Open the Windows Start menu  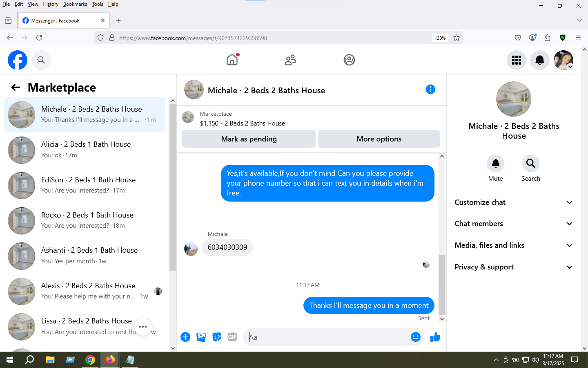point(10,360)
